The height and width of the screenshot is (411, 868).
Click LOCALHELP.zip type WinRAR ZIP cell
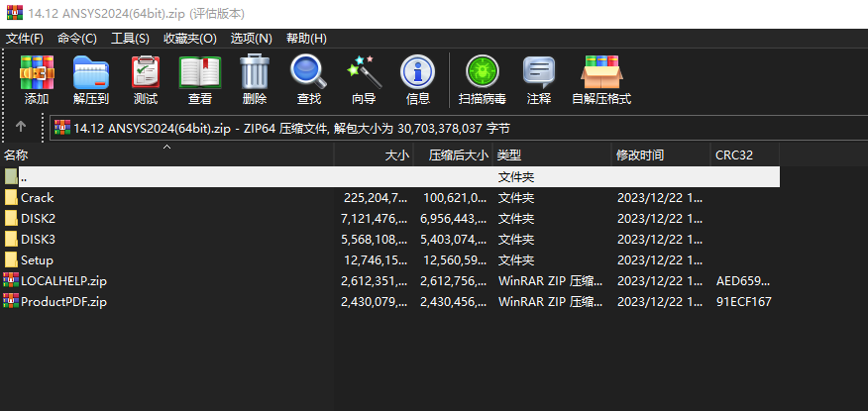tap(550, 280)
